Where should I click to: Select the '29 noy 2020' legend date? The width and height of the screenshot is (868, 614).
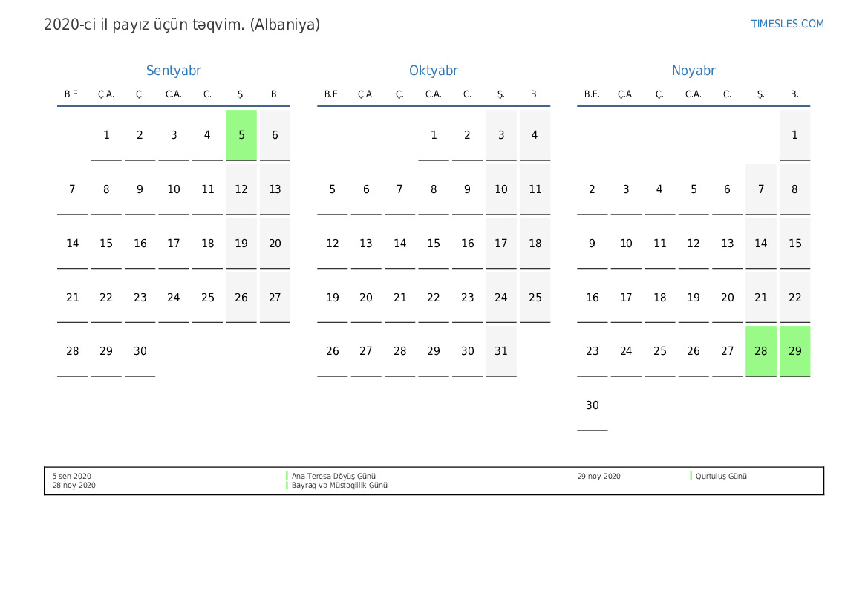pyautogui.click(x=598, y=477)
